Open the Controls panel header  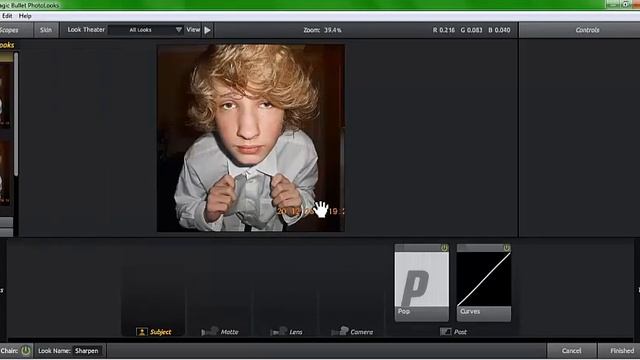click(587, 30)
